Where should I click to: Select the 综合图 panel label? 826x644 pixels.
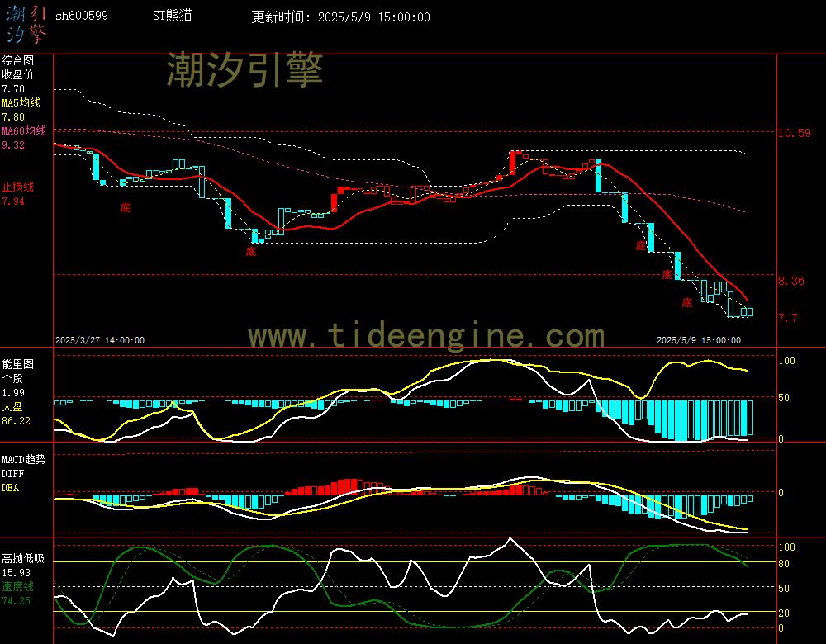pyautogui.click(x=17, y=60)
